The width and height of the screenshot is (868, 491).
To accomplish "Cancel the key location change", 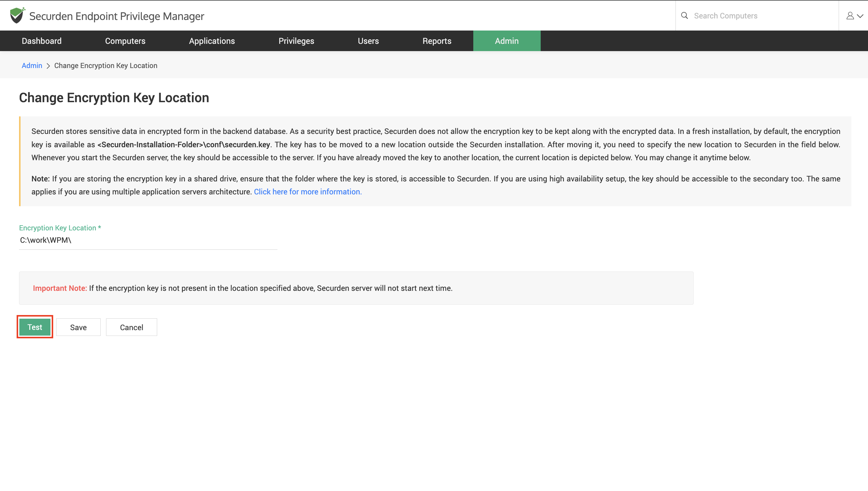I will pyautogui.click(x=131, y=327).
